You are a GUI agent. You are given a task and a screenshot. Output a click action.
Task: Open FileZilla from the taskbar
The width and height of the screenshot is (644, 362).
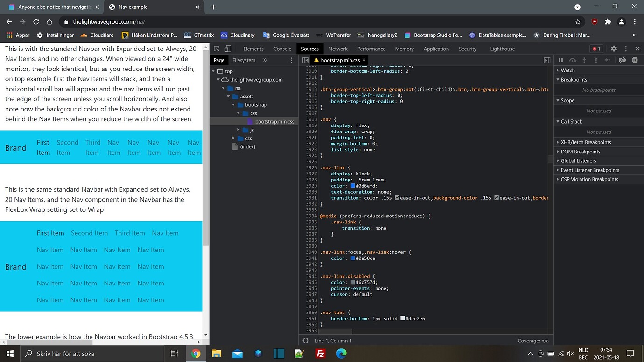pos(320,354)
